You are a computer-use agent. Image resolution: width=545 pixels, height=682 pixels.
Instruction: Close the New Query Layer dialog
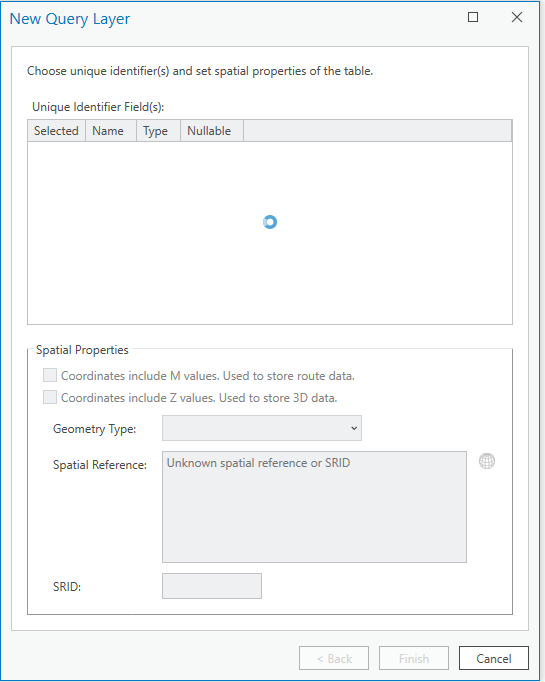[517, 17]
